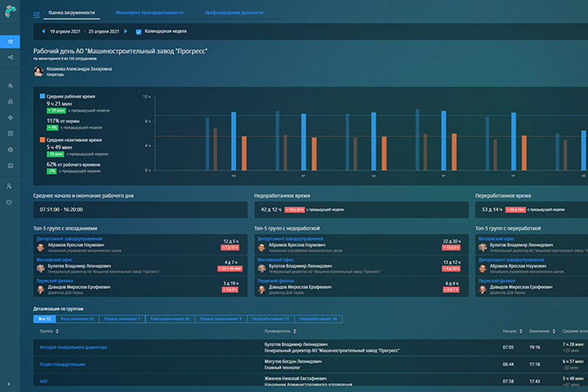Click the '07:51:00 - 16:20:00' average time value

tap(62, 210)
